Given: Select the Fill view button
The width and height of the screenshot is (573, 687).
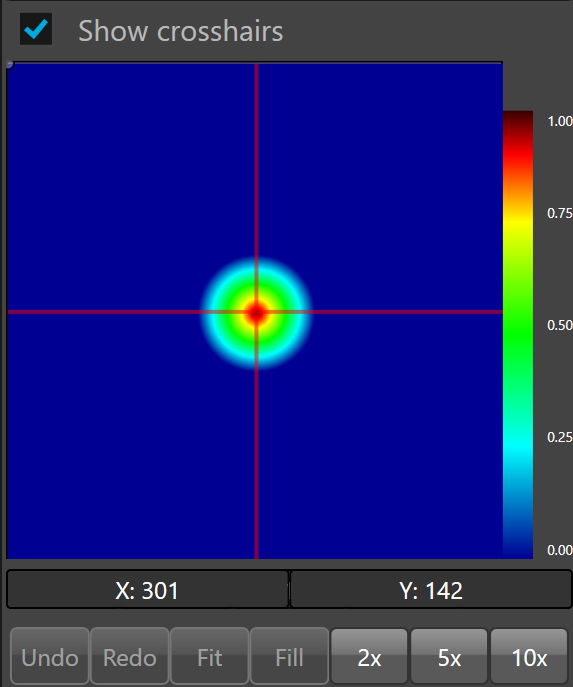Looking at the screenshot, I should [289, 656].
